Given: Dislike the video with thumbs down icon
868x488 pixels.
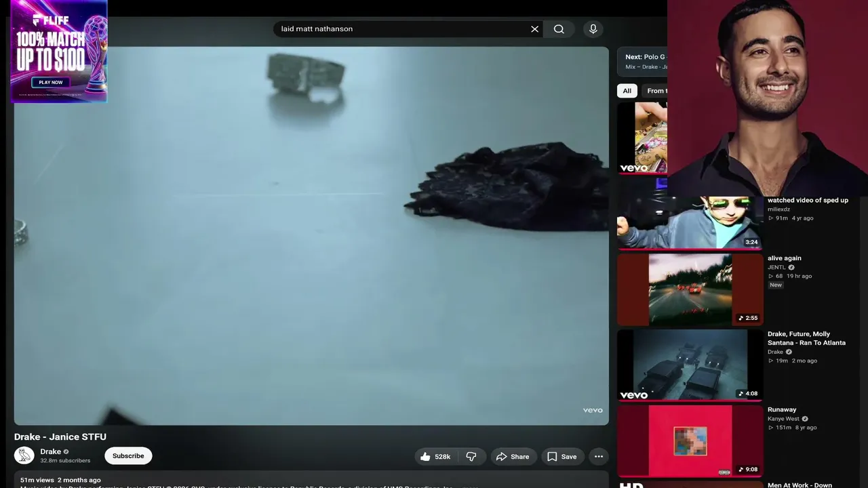Looking at the screenshot, I should point(471,457).
